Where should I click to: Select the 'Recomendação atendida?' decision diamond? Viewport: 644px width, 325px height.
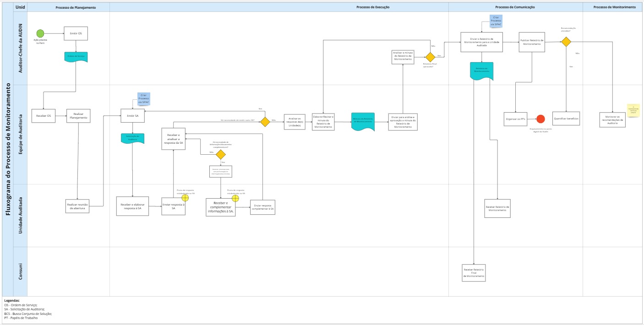point(566,42)
